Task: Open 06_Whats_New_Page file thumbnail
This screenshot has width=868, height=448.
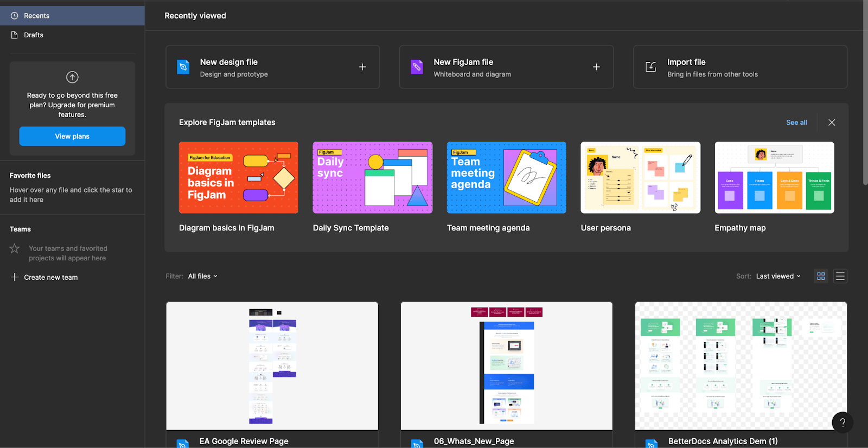Action: click(x=507, y=366)
